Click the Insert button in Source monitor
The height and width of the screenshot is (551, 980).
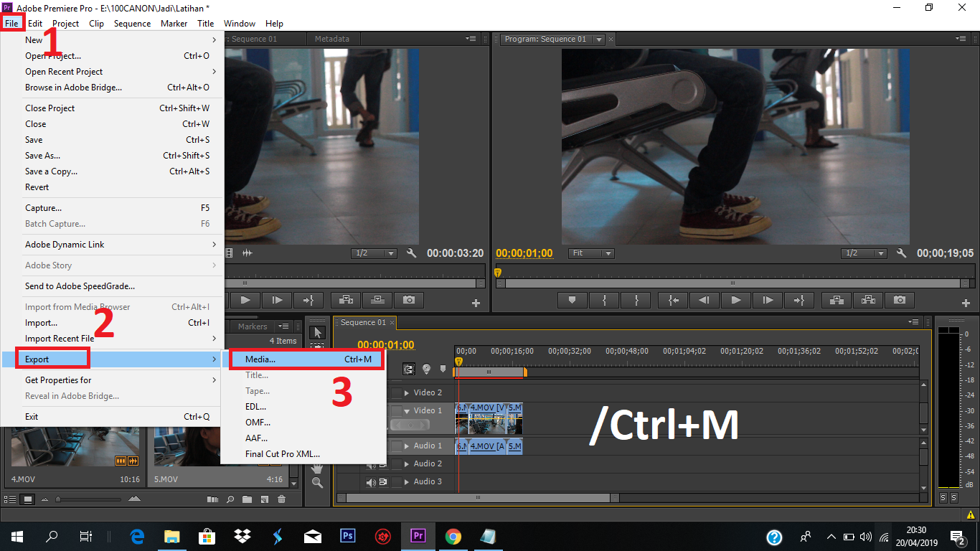click(x=346, y=301)
